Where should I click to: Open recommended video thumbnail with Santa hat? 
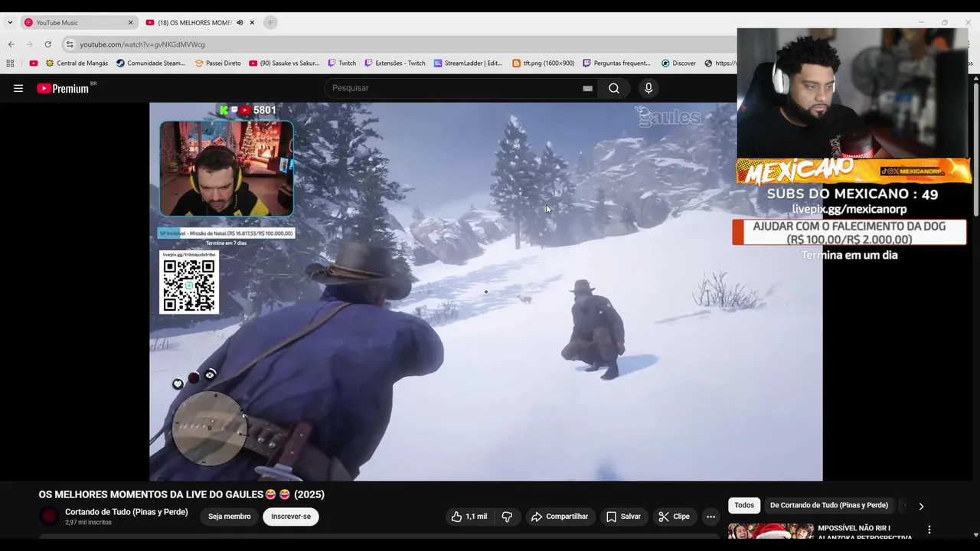771,531
